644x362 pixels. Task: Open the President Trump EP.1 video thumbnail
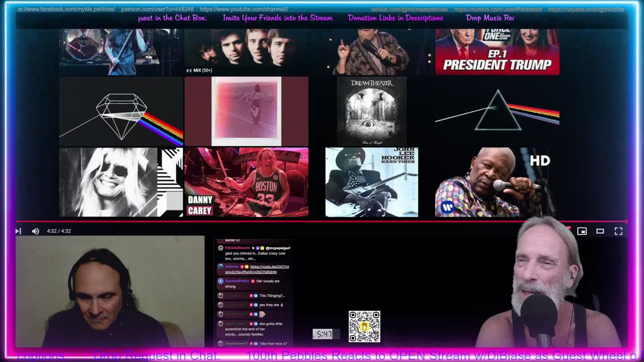pyautogui.click(x=497, y=52)
